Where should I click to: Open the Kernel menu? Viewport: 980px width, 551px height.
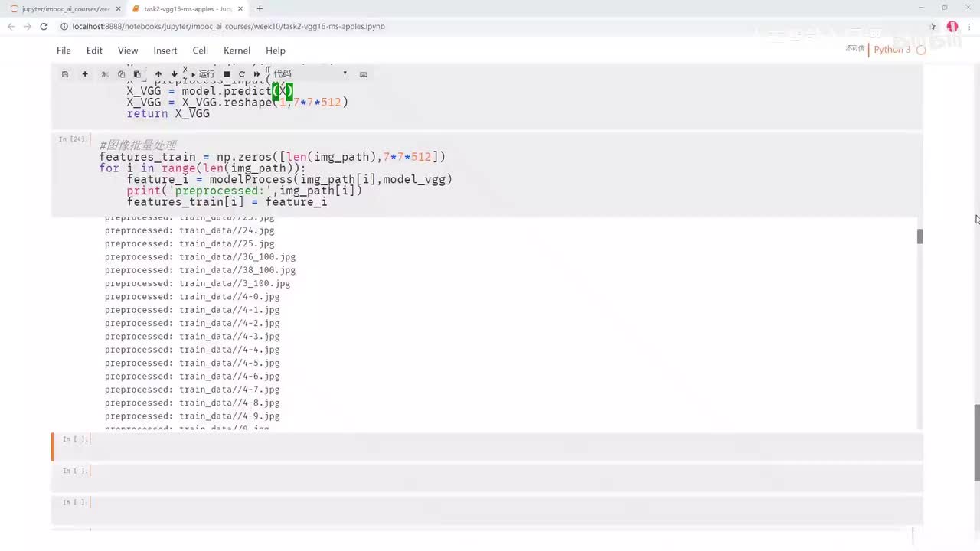click(x=237, y=51)
